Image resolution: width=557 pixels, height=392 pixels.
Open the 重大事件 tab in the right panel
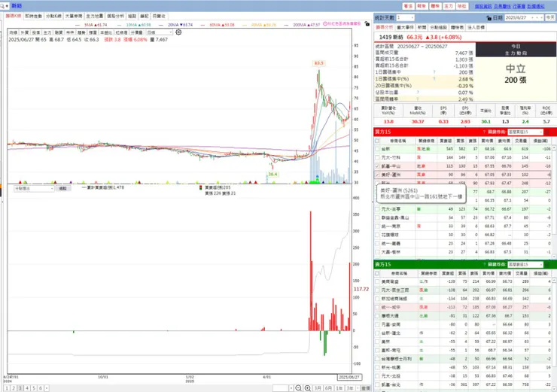(x=405, y=27)
